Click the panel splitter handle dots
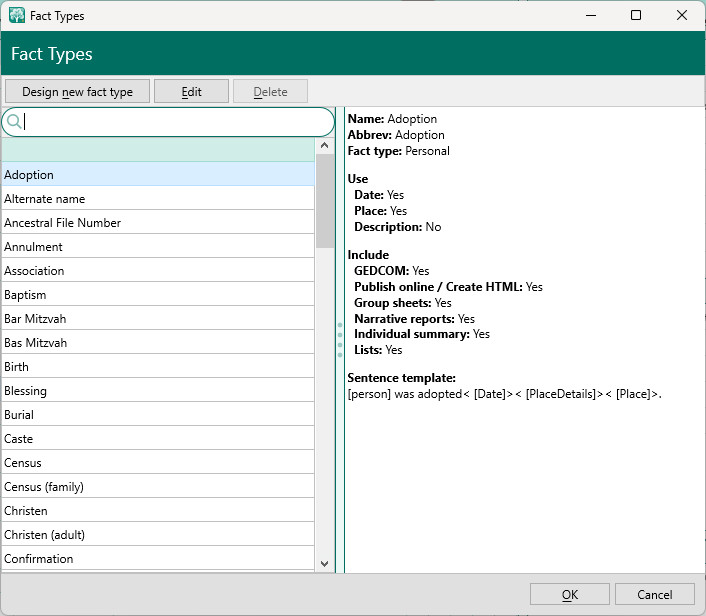 point(340,341)
